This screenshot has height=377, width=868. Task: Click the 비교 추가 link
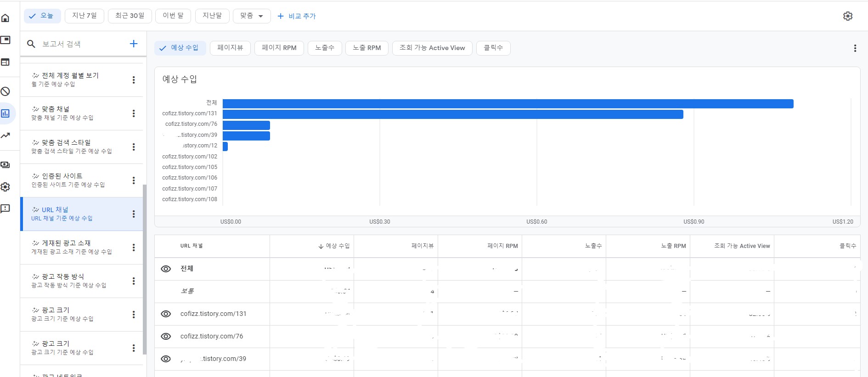click(x=297, y=16)
